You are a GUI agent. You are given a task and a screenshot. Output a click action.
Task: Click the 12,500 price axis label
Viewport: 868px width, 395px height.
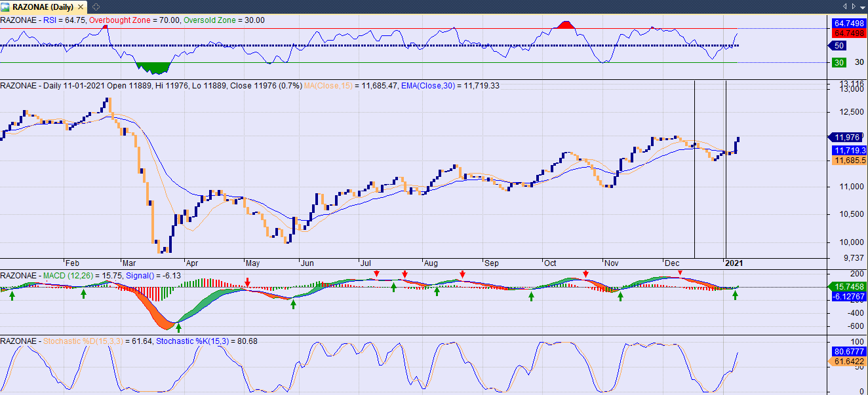click(851, 112)
